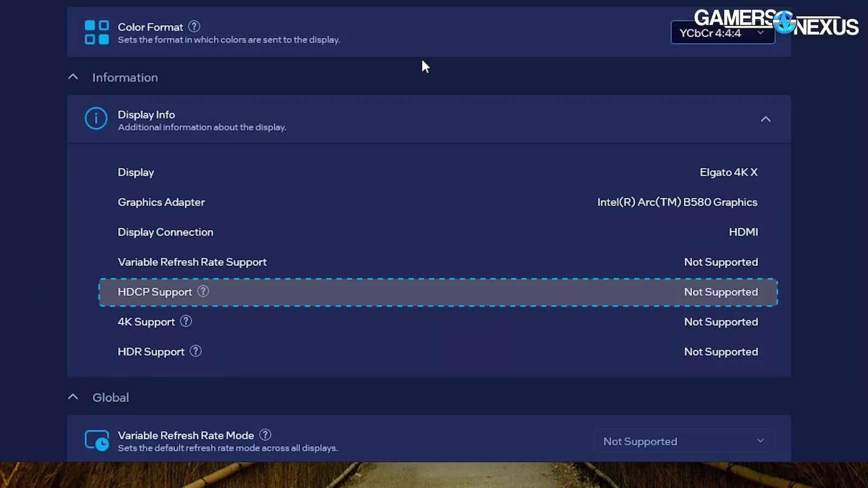Open the YCbCr 4:4:4 color format dropdown
This screenshot has width=868, height=488.
pyautogui.click(x=722, y=33)
